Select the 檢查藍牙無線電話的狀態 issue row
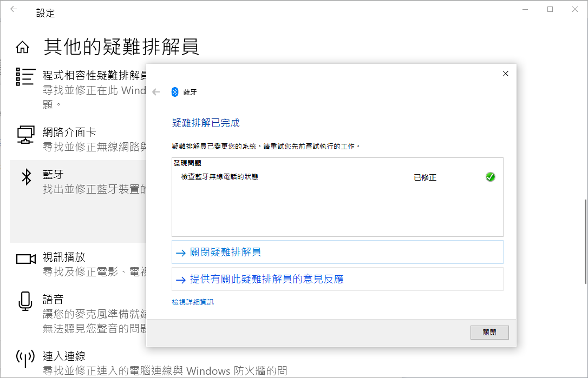 tap(219, 177)
